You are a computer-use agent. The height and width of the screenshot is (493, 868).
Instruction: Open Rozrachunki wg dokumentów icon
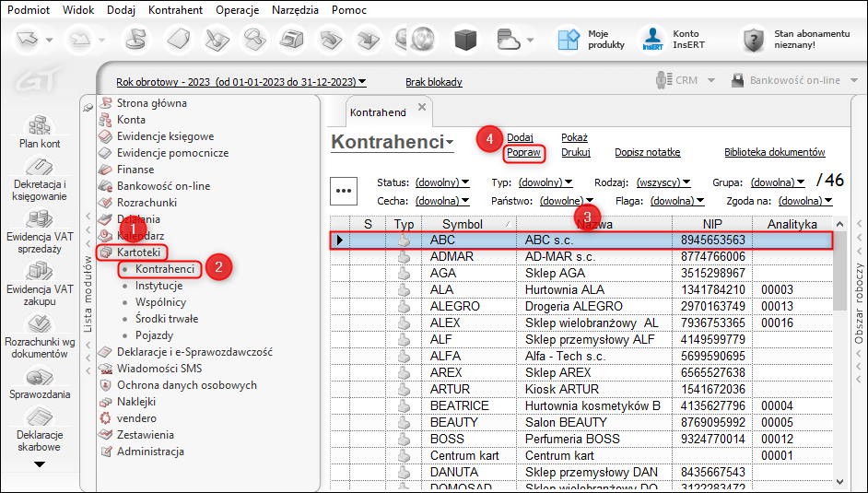point(40,325)
